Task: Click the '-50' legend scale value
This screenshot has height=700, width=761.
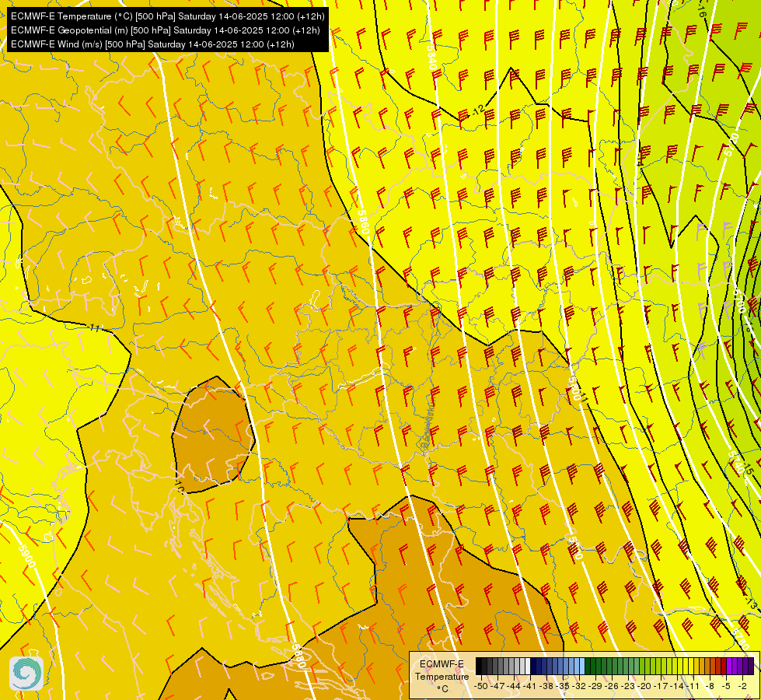Action: click(x=481, y=686)
